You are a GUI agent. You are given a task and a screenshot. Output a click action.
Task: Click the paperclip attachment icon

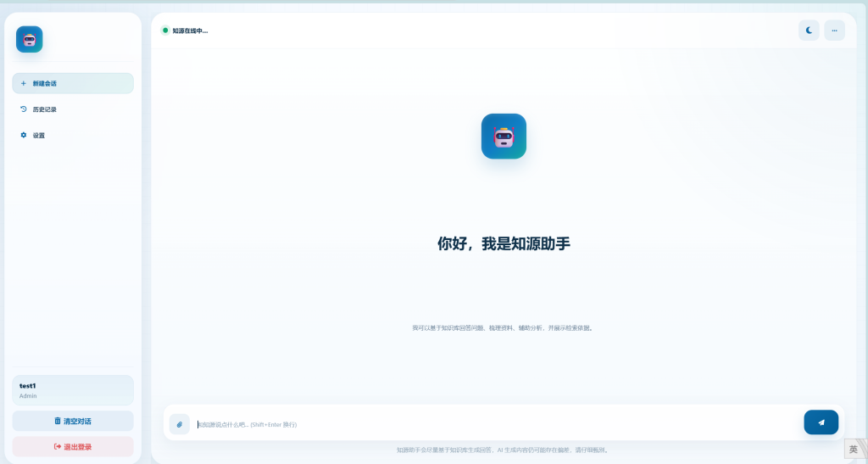tap(180, 424)
